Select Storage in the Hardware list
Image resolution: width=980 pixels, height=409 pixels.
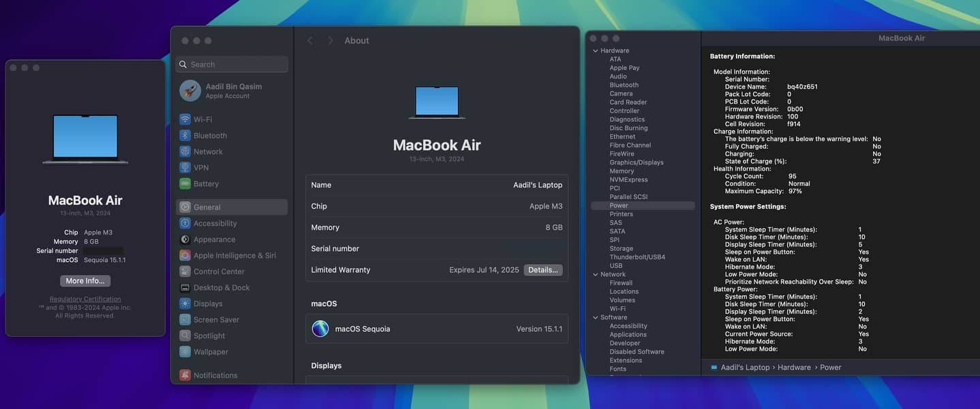pos(621,249)
